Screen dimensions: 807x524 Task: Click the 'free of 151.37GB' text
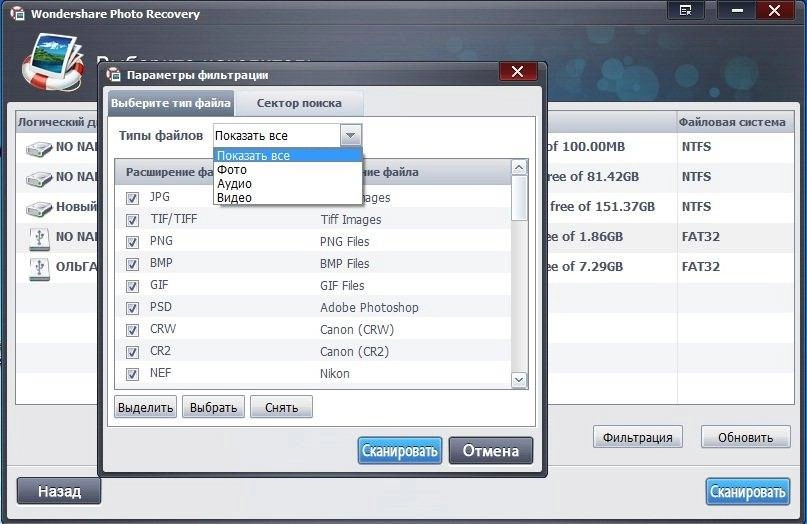(602, 207)
